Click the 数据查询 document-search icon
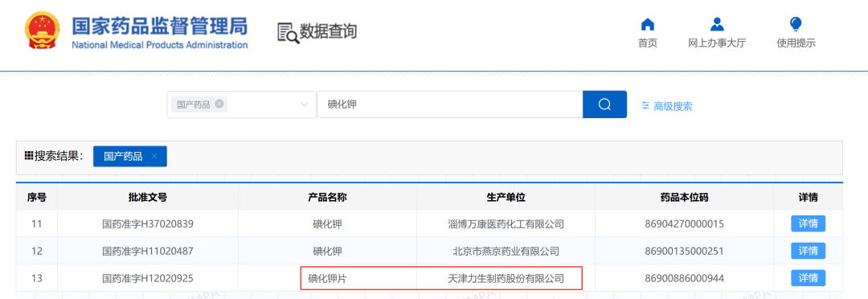The width and height of the screenshot is (868, 299). coord(288,33)
